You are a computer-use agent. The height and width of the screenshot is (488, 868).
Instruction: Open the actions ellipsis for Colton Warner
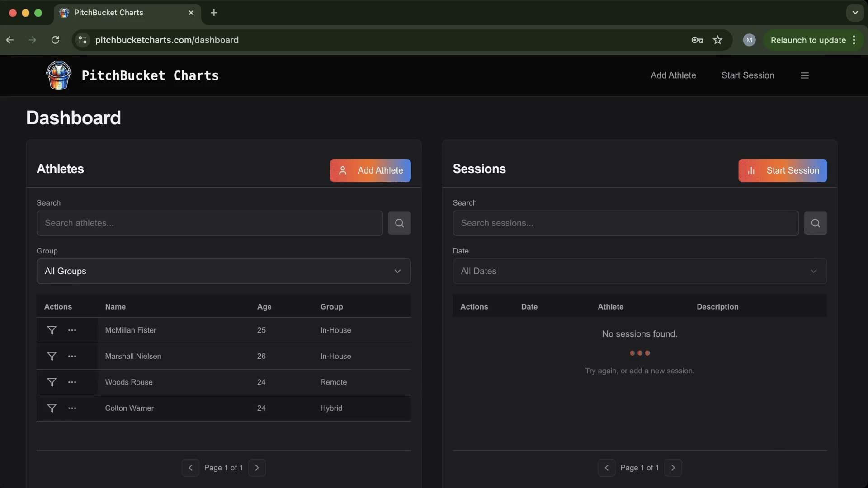(72, 408)
